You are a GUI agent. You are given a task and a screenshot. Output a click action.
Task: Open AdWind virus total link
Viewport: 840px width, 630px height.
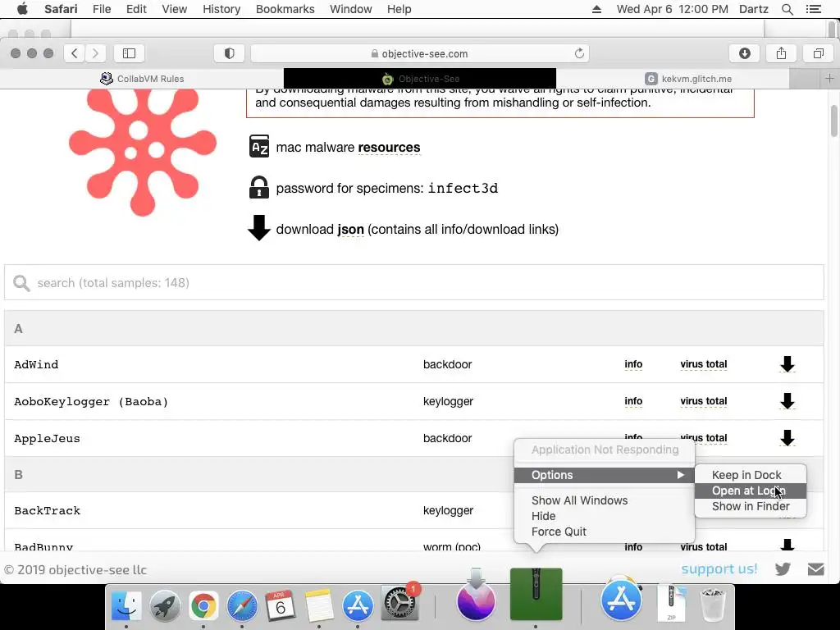(703, 364)
